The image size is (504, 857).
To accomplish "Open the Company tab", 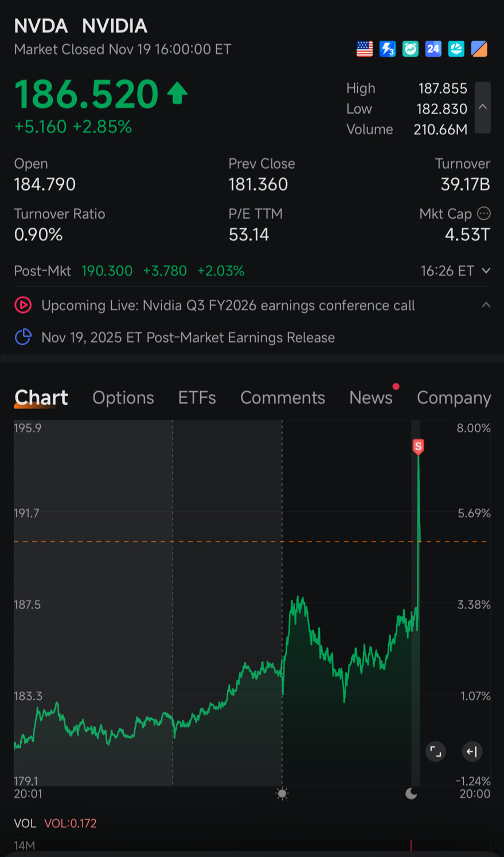I will (x=454, y=398).
